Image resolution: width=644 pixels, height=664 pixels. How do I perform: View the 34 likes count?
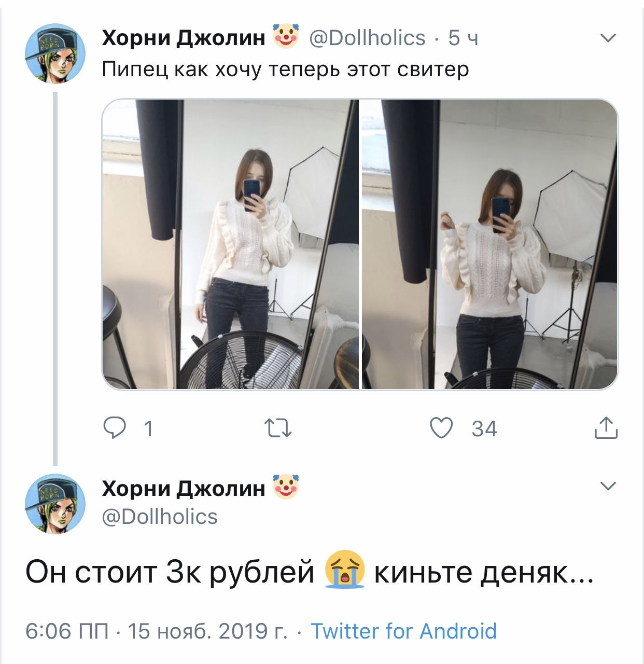484,429
